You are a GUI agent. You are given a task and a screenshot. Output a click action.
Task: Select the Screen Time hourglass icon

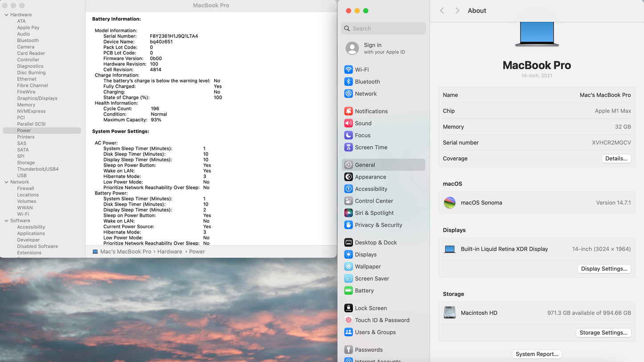349,147
